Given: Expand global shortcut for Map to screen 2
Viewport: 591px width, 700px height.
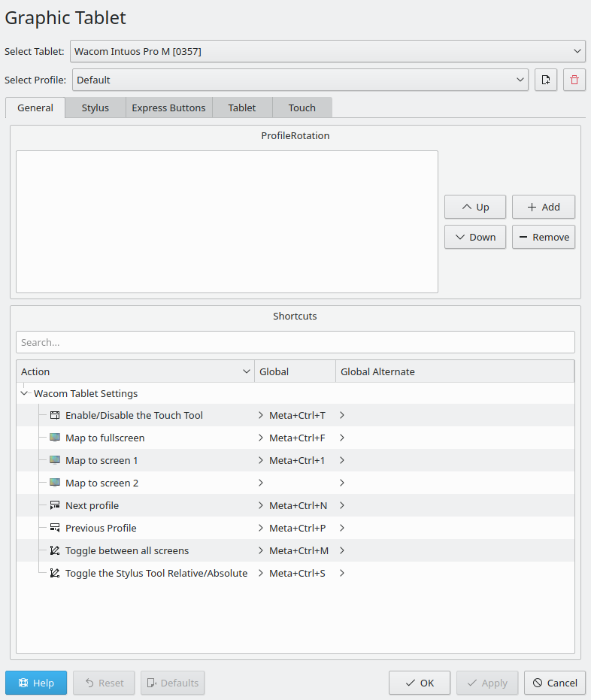Looking at the screenshot, I should [261, 483].
